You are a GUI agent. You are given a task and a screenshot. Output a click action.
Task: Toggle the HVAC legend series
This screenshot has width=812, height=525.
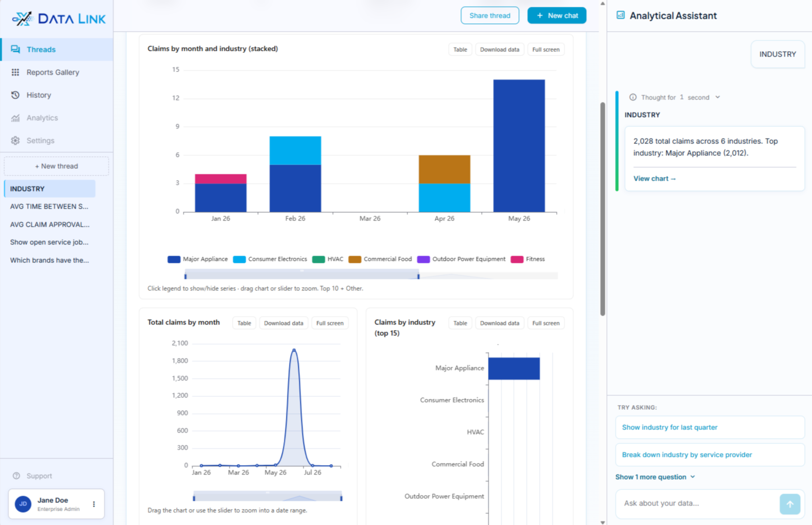pos(328,259)
